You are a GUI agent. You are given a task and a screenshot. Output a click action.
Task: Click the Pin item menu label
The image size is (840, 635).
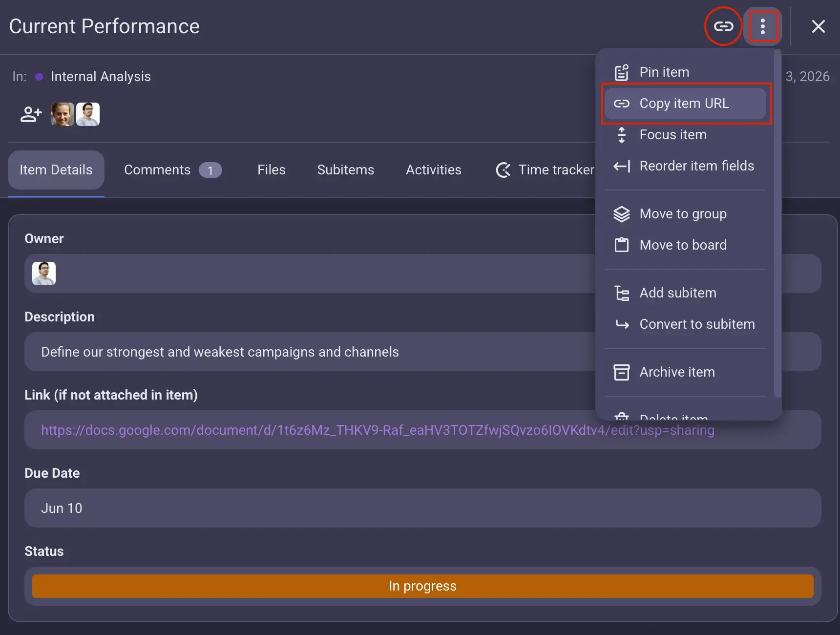coord(665,72)
